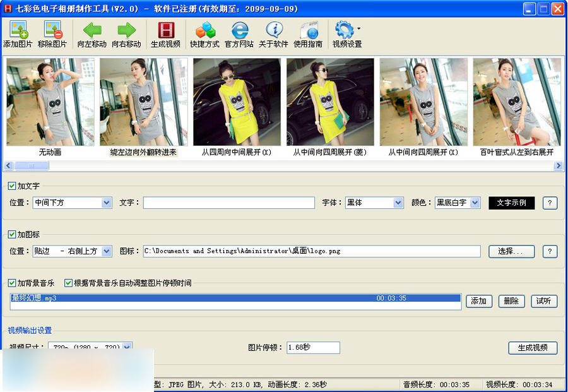This screenshot has width=568, height=392.
Task: Select the 无动画 thumbnail image
Action: click(x=50, y=102)
